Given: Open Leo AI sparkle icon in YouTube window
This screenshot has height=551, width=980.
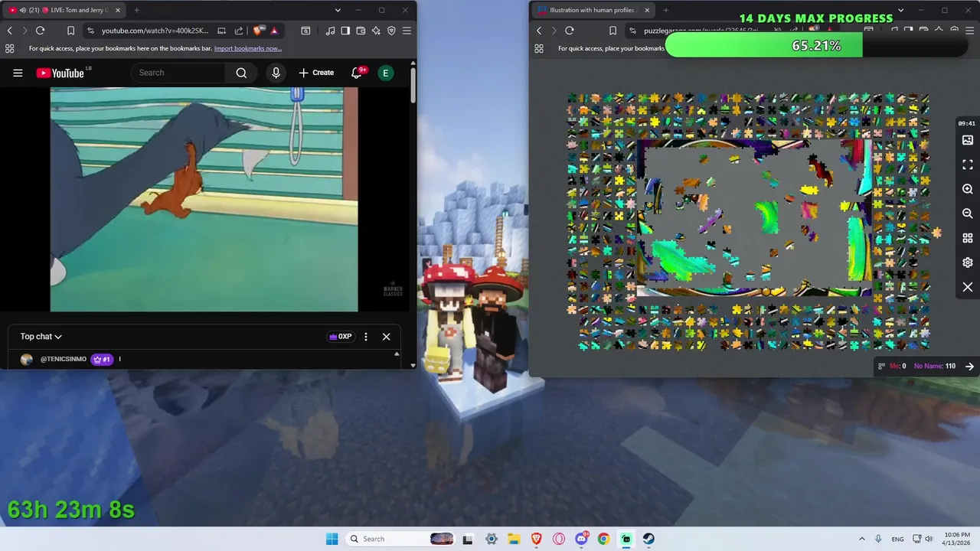Looking at the screenshot, I should click(376, 31).
